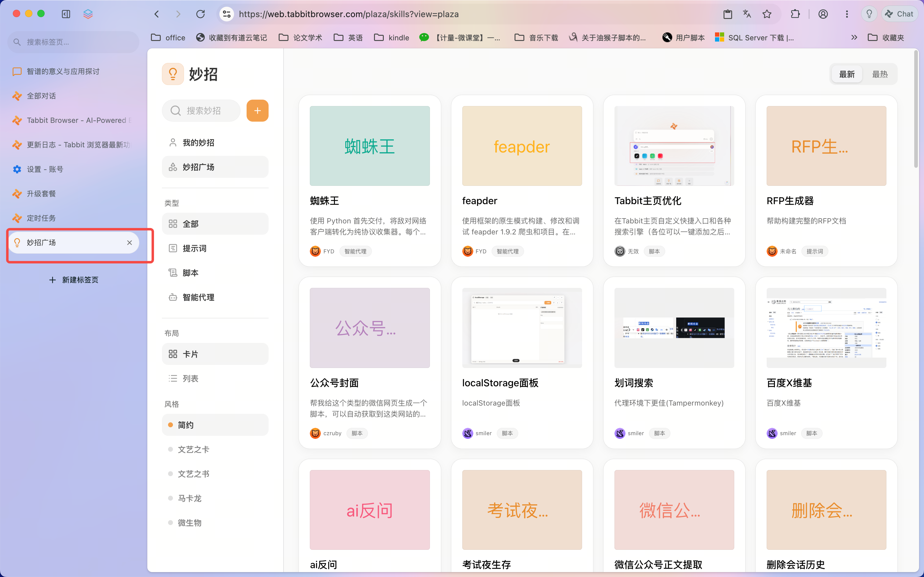Screen dimensions: 924x577
Task: Click the address bar URL
Action: [349, 14]
